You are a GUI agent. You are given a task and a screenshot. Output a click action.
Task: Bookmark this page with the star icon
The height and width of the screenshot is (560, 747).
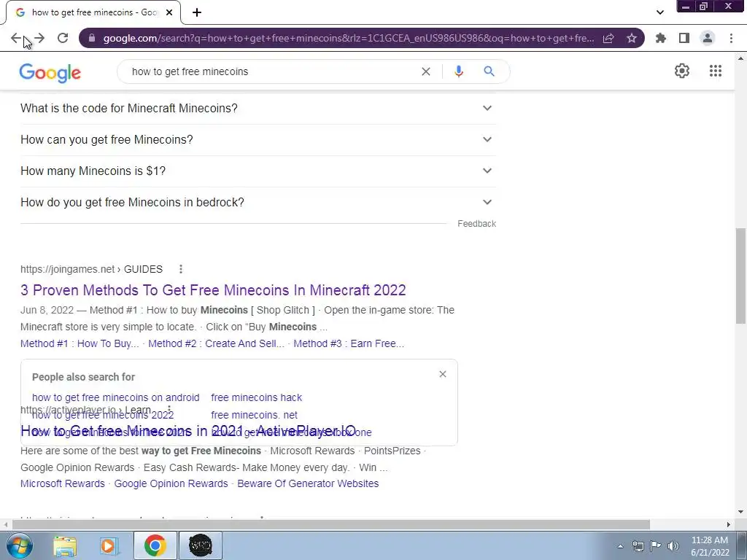click(x=632, y=38)
